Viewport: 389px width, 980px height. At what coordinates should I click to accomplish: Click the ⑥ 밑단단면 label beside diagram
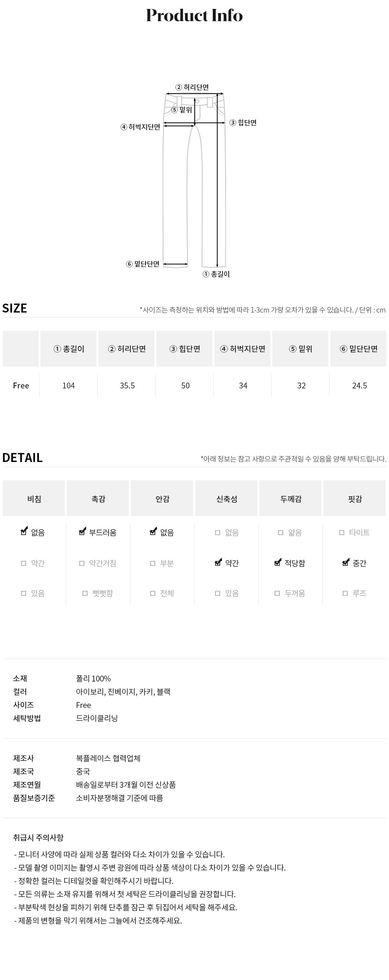coord(143,264)
